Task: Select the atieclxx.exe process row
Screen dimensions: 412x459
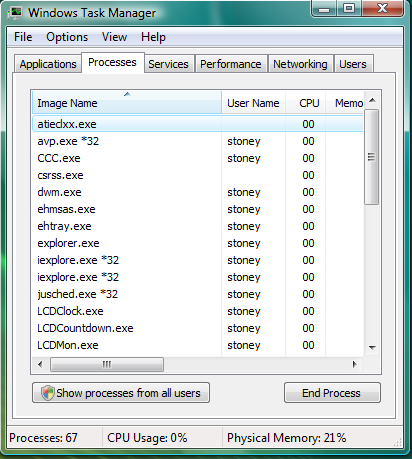Action: (198, 124)
